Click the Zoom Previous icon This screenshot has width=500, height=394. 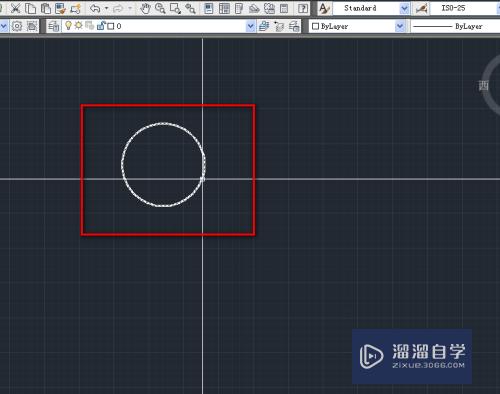pos(190,8)
